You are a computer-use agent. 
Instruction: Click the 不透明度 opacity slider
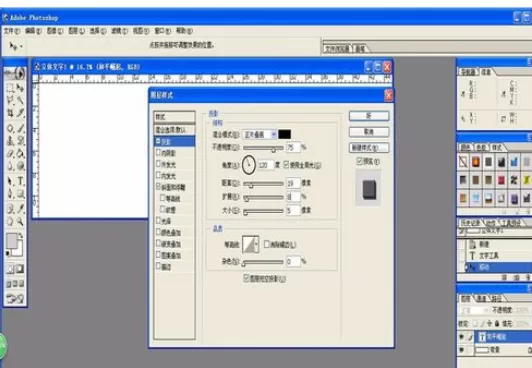pyautogui.click(x=263, y=148)
